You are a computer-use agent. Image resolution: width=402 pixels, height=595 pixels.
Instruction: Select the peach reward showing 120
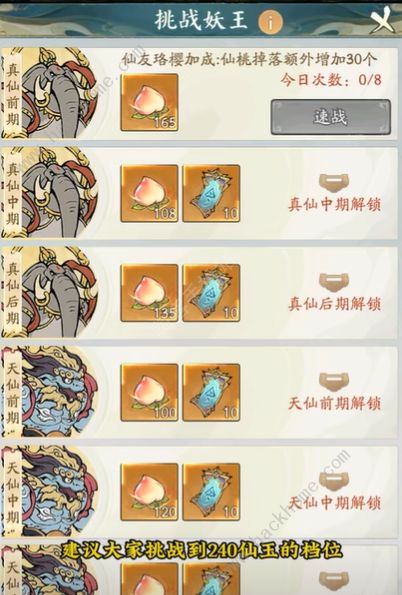(149, 492)
